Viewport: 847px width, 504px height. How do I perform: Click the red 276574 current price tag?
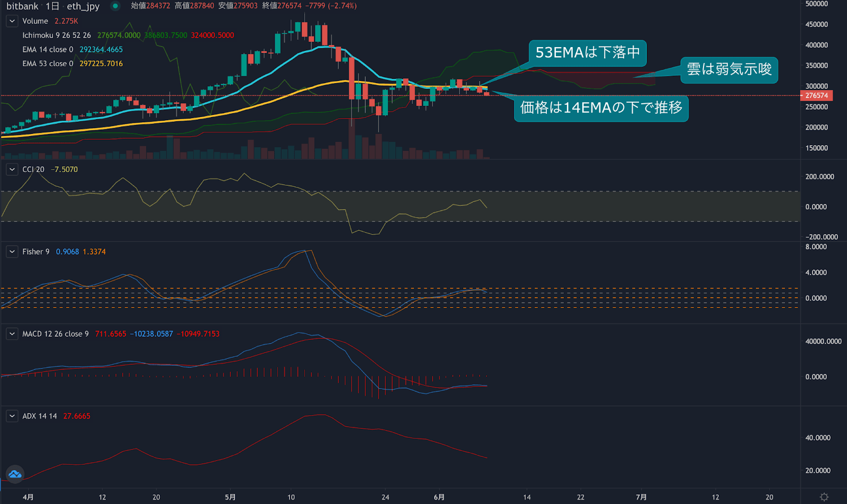point(816,96)
